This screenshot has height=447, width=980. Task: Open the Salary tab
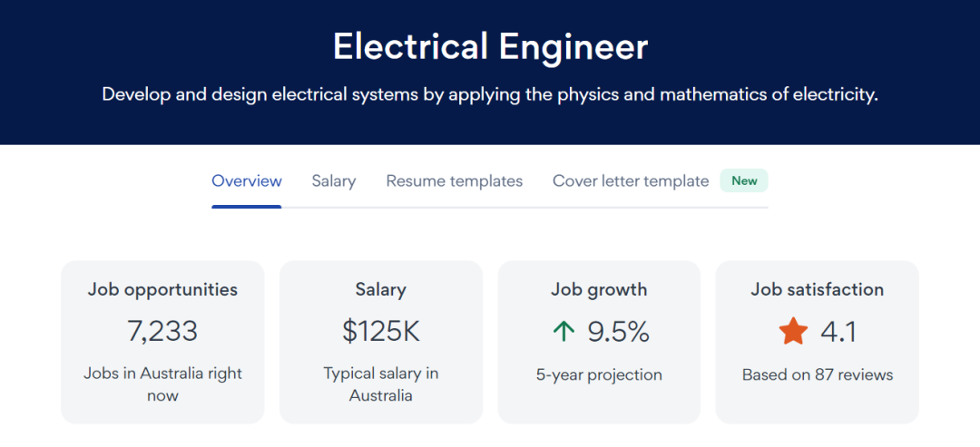(x=334, y=181)
